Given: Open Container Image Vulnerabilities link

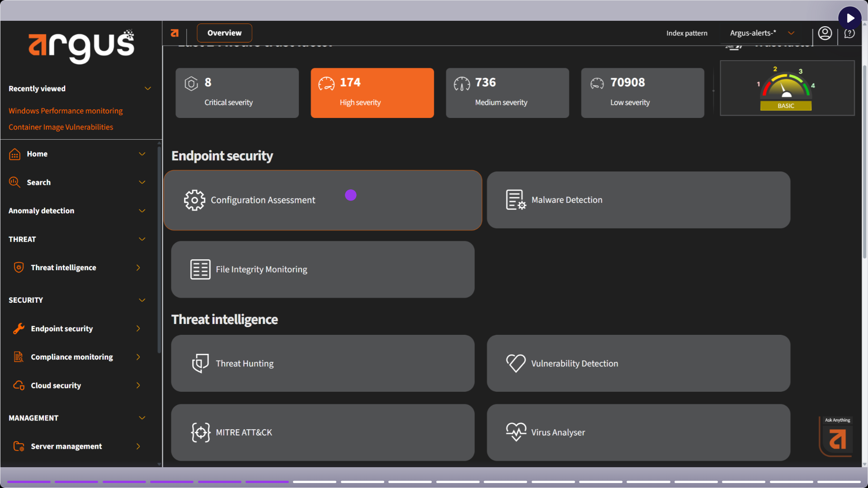Looking at the screenshot, I should tap(61, 127).
